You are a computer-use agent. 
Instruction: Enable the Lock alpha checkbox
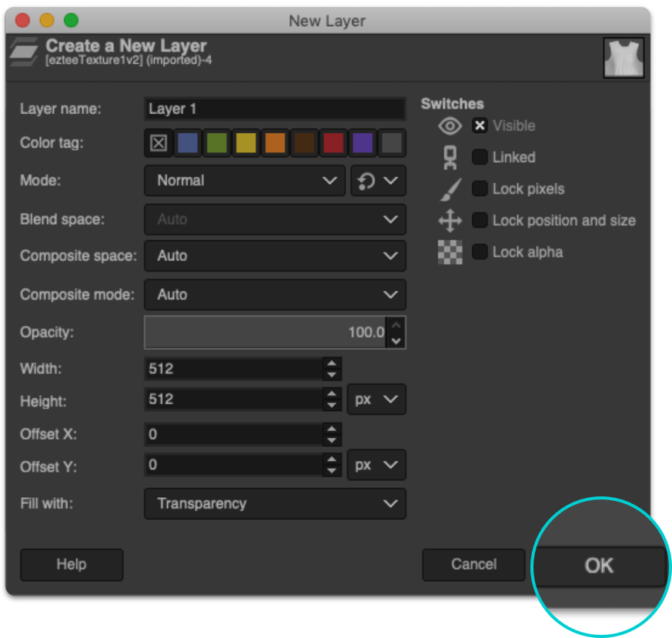tap(480, 252)
